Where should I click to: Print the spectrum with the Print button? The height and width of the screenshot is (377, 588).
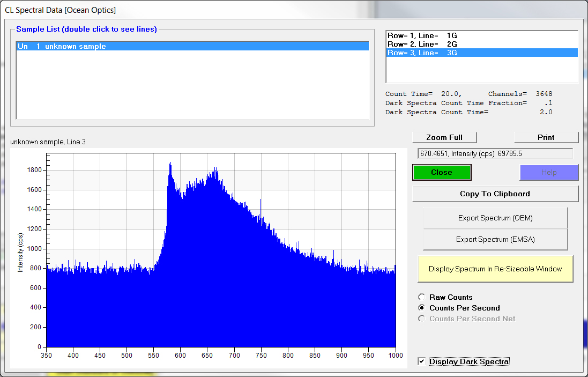(x=546, y=137)
